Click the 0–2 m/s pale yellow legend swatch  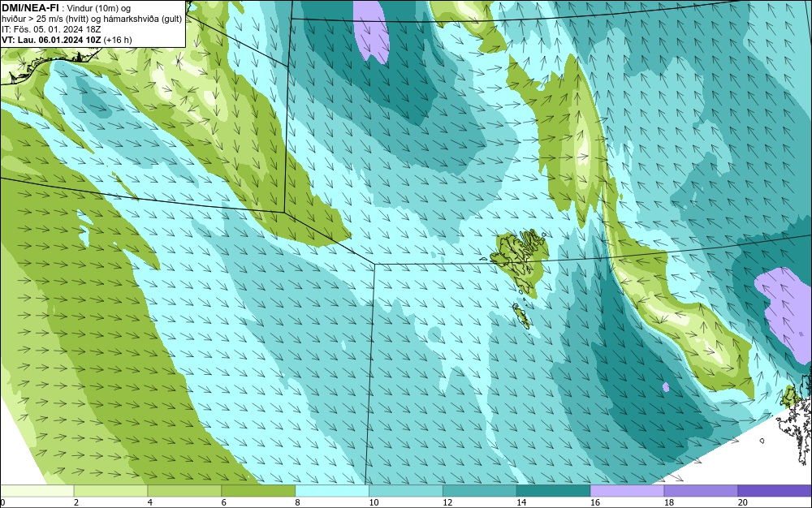(37, 490)
